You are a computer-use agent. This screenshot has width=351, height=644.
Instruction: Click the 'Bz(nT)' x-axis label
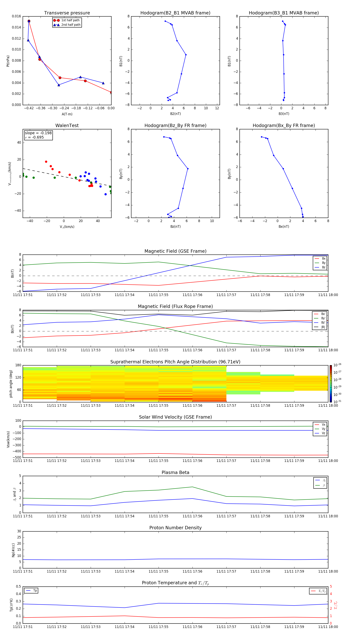(175, 227)
